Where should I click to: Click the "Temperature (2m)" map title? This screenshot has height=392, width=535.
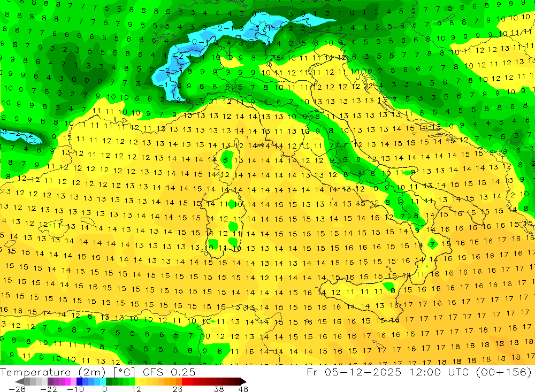point(52,372)
